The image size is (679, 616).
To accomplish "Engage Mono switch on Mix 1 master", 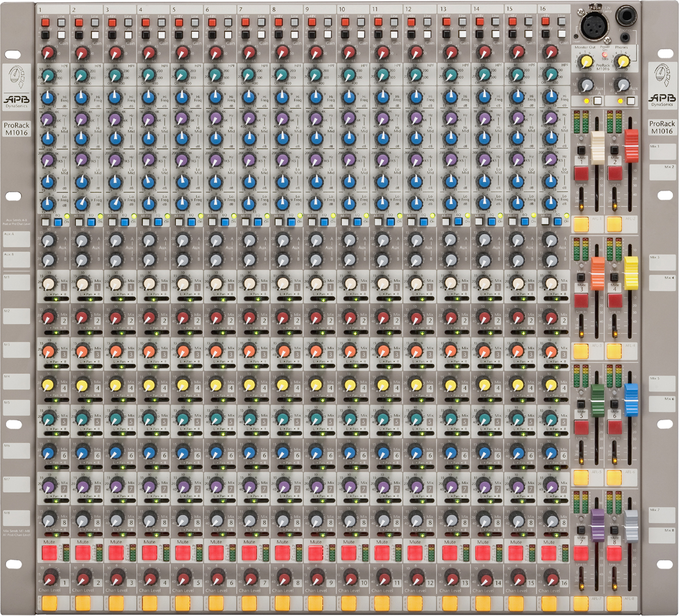I will [581, 150].
